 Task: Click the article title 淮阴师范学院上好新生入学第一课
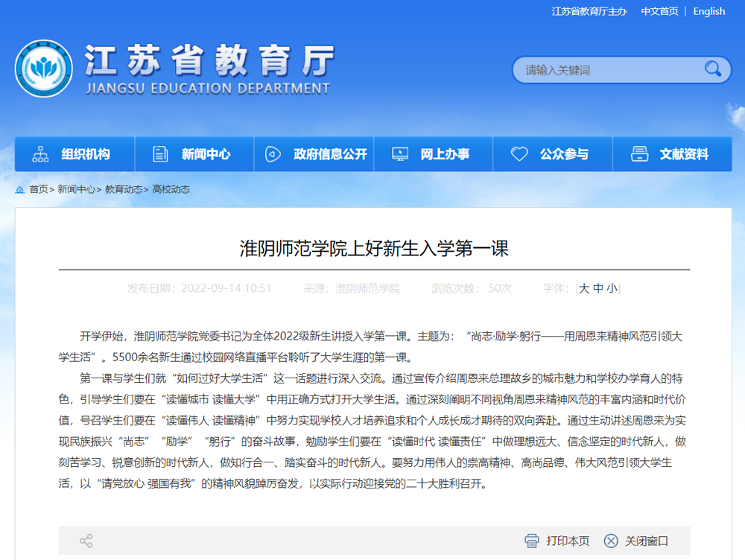coord(374,249)
